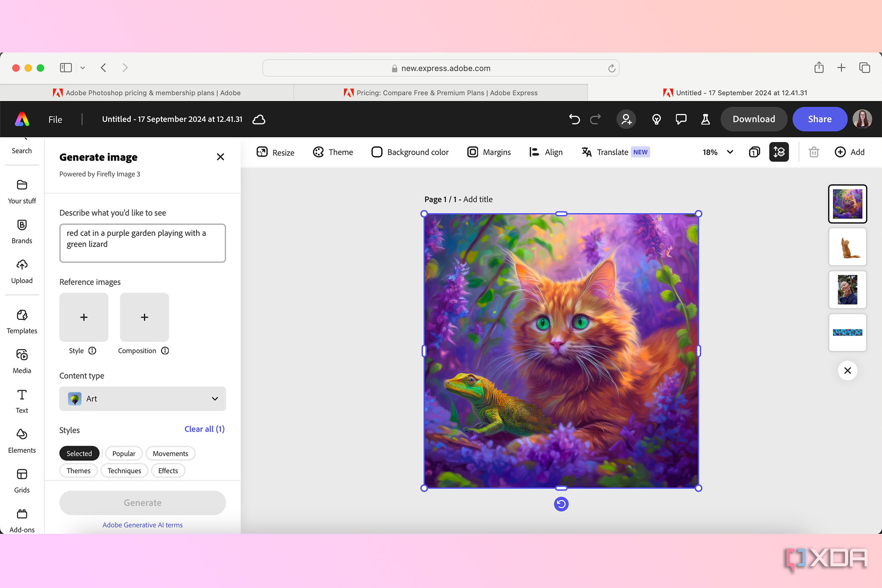Select the Popular styles filter
Viewport: 882px width, 588px height.
point(124,454)
